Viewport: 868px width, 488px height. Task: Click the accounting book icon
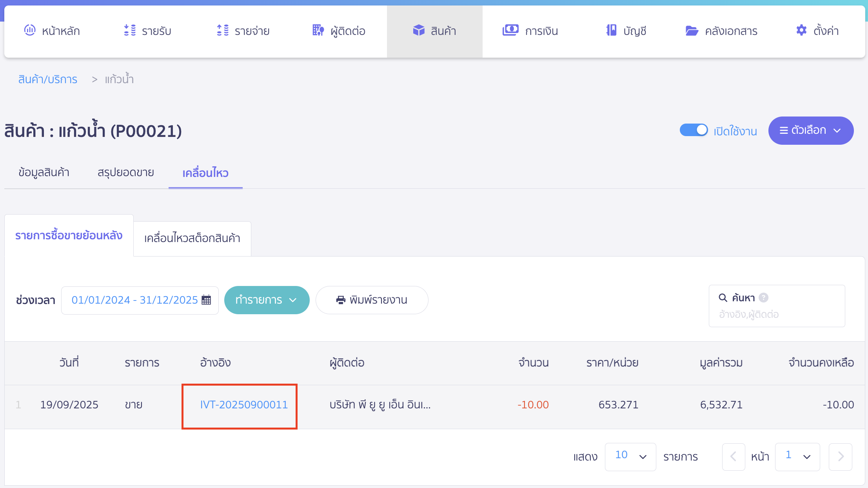tap(611, 30)
